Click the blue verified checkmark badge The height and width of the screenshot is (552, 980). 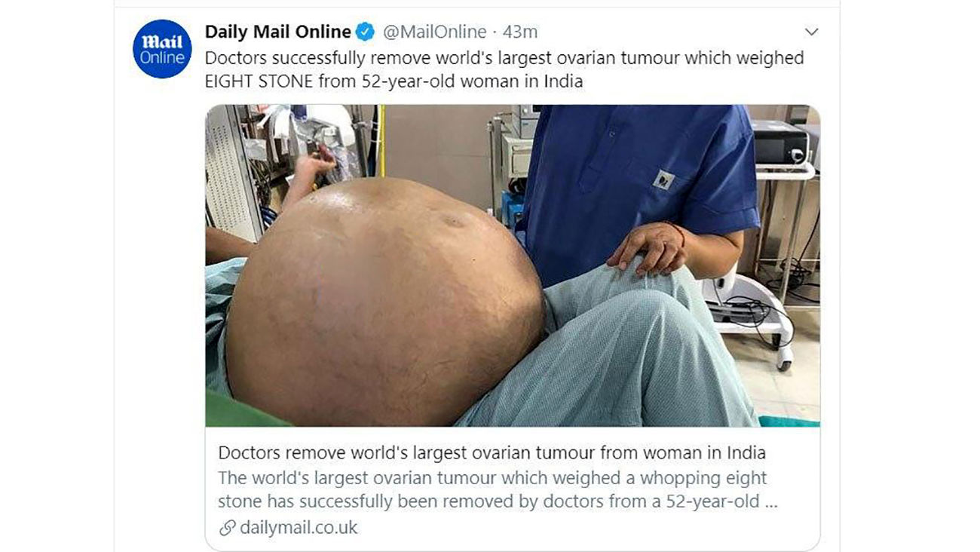(366, 32)
